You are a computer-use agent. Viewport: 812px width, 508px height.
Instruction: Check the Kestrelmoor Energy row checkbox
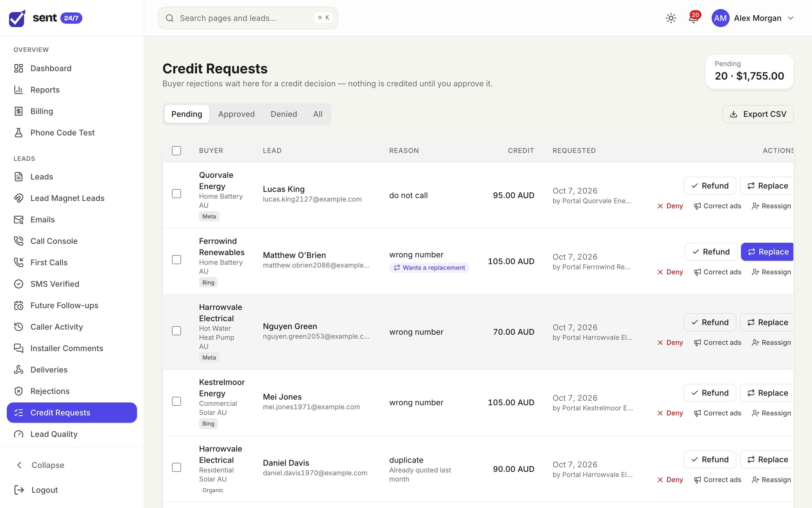[176, 401]
